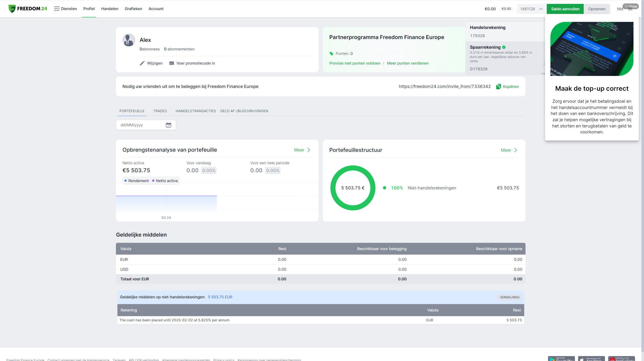
Task: Click the green Punten tag icon
Action: tap(331, 54)
